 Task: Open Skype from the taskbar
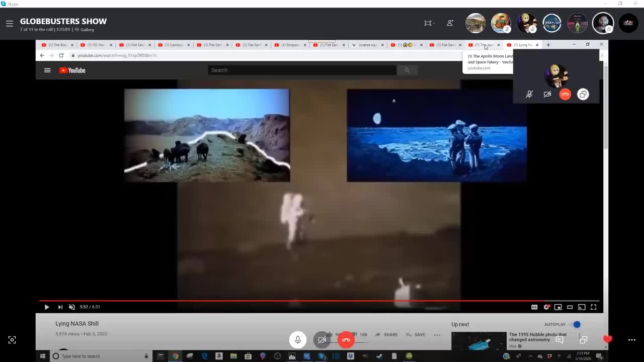(x=321, y=356)
